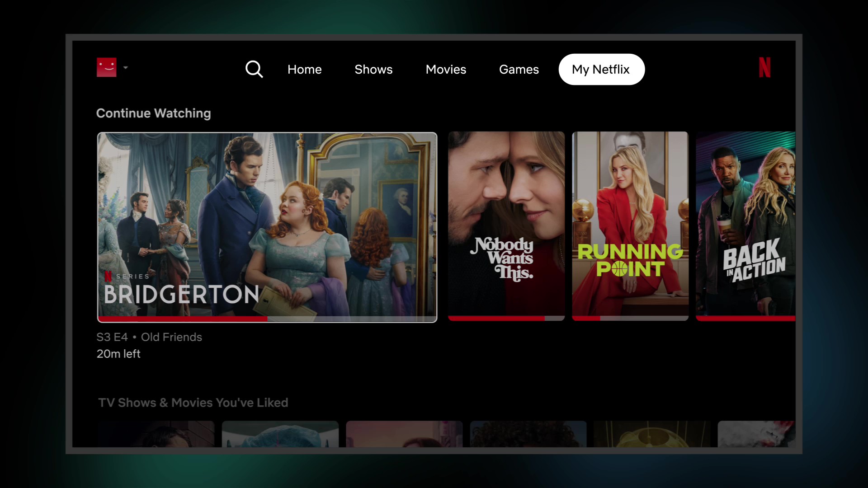This screenshot has height=488, width=868.
Task: Go to the Home tab
Action: point(305,70)
